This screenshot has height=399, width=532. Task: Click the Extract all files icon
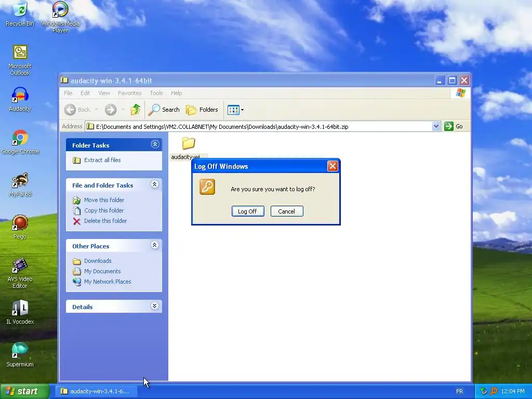click(x=77, y=160)
